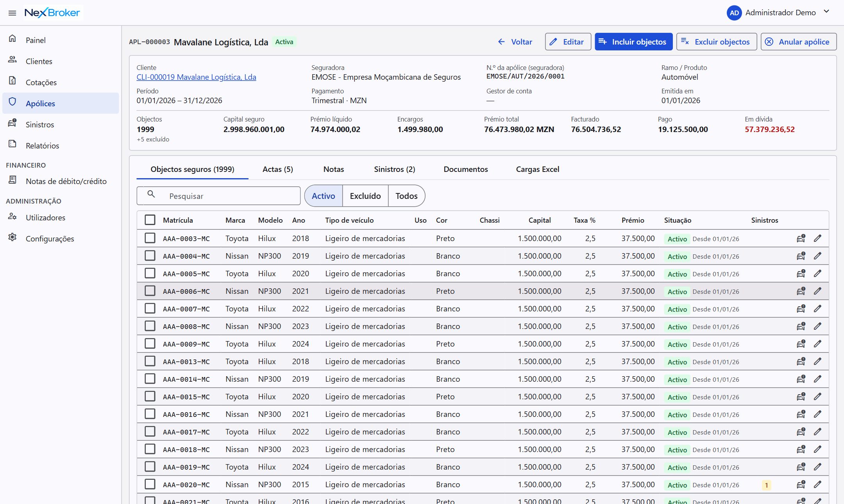The width and height of the screenshot is (844, 504).
Task: Expand the Administrador Demo user dropdown
Action: (x=826, y=12)
